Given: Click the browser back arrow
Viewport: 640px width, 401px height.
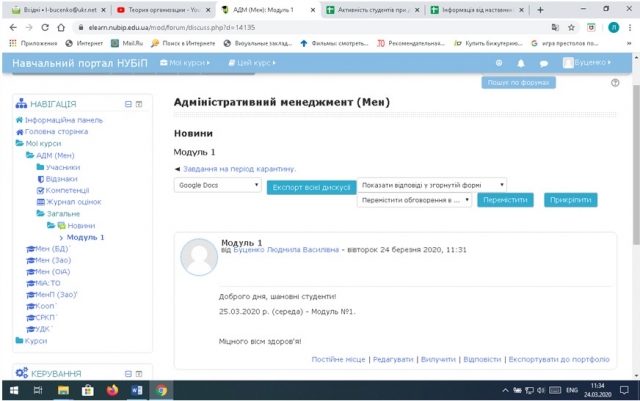Looking at the screenshot, I should pyautogui.click(x=13, y=27).
